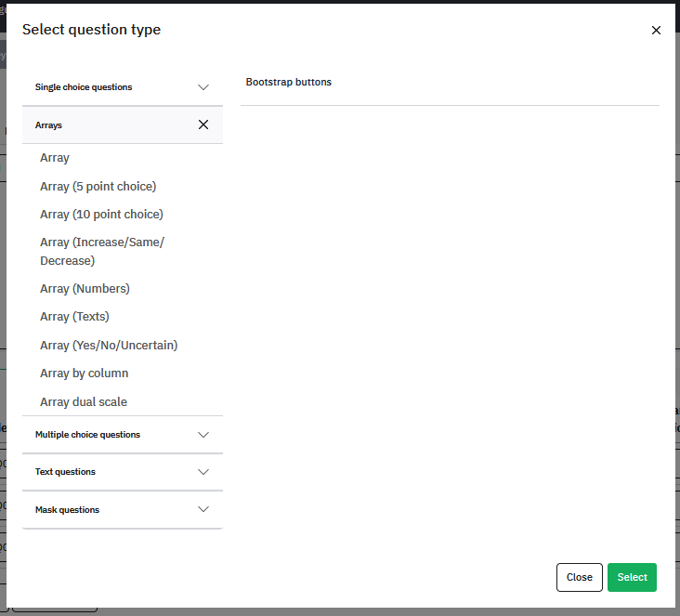The height and width of the screenshot is (616, 680).
Task: Pick Array (Numbers) question type
Action: click(85, 288)
